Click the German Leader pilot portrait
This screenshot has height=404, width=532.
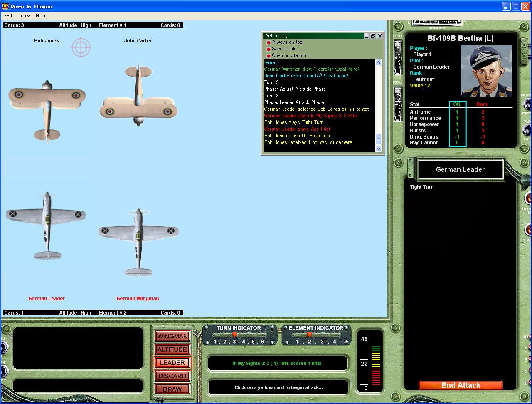[486, 71]
